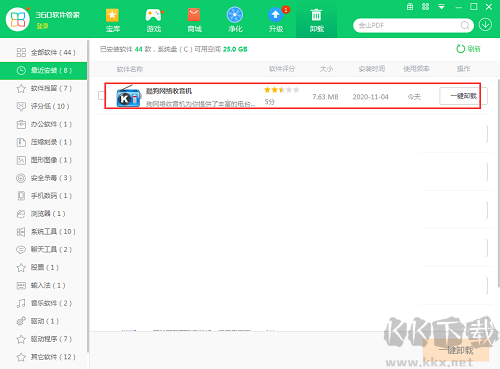Click the 2020-11-04 install date
This screenshot has height=369, width=500.
370,97
